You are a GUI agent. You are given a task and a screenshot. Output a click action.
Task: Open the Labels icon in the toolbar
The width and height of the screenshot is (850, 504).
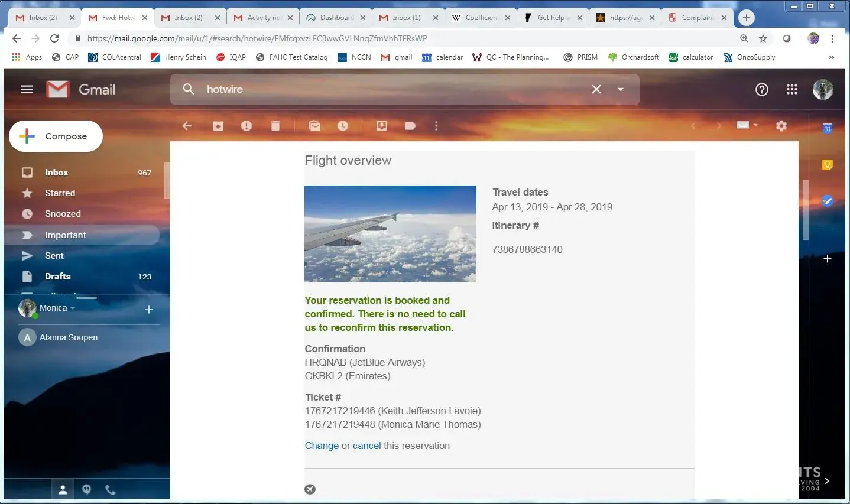[x=410, y=126]
